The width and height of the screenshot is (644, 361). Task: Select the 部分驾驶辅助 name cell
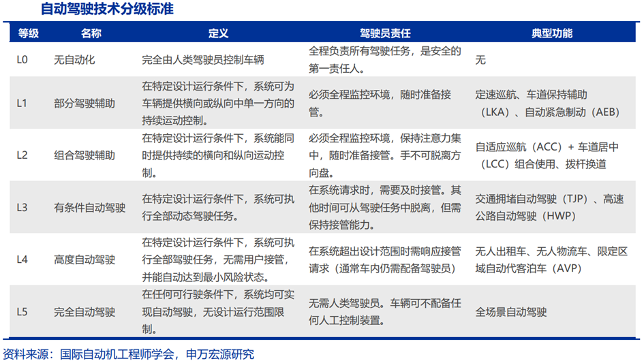coord(85,104)
